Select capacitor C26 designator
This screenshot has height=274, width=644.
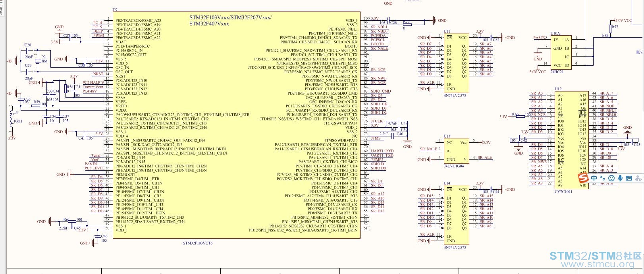click(393, 23)
